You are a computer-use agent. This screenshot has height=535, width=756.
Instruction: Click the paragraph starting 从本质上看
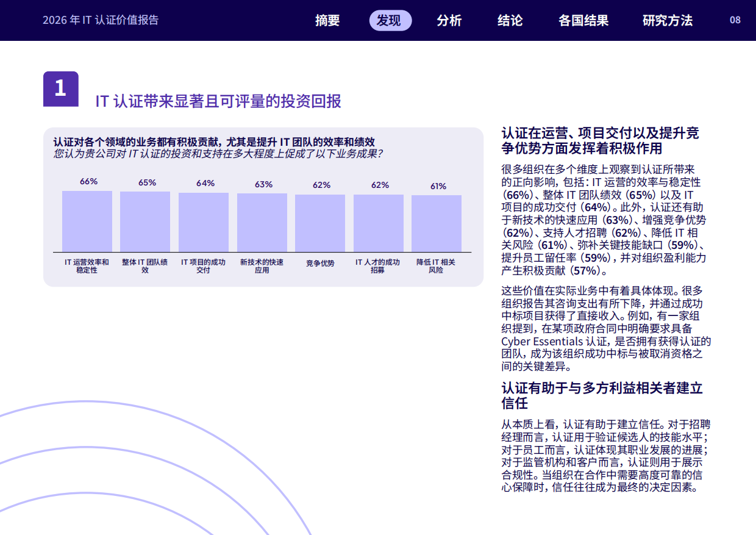606,456
